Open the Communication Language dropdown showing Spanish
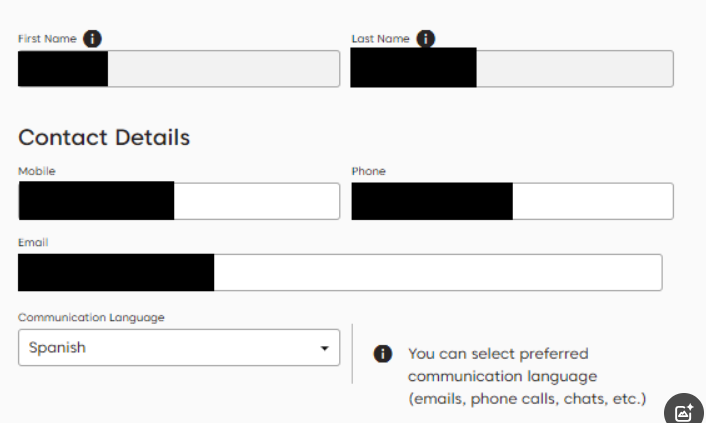The width and height of the screenshot is (706, 423). (170, 348)
